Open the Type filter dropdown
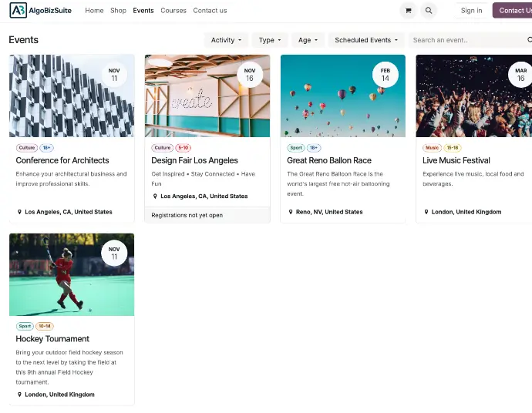This screenshot has height=413, width=532. [270, 40]
